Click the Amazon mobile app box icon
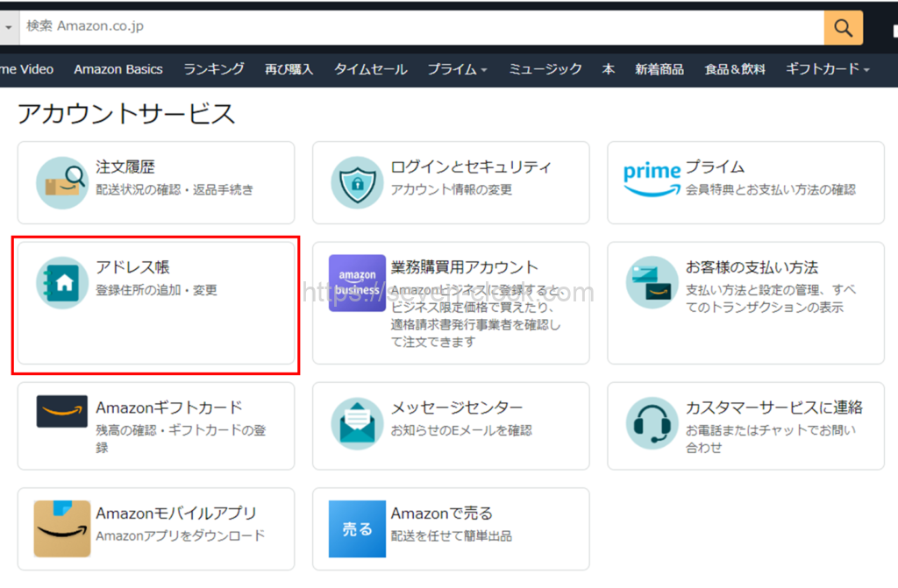Image resolution: width=898 pixels, height=588 pixels. 62,528
